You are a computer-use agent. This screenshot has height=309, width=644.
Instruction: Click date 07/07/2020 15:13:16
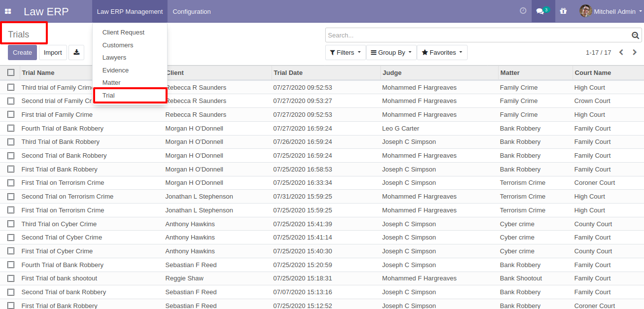click(303, 292)
